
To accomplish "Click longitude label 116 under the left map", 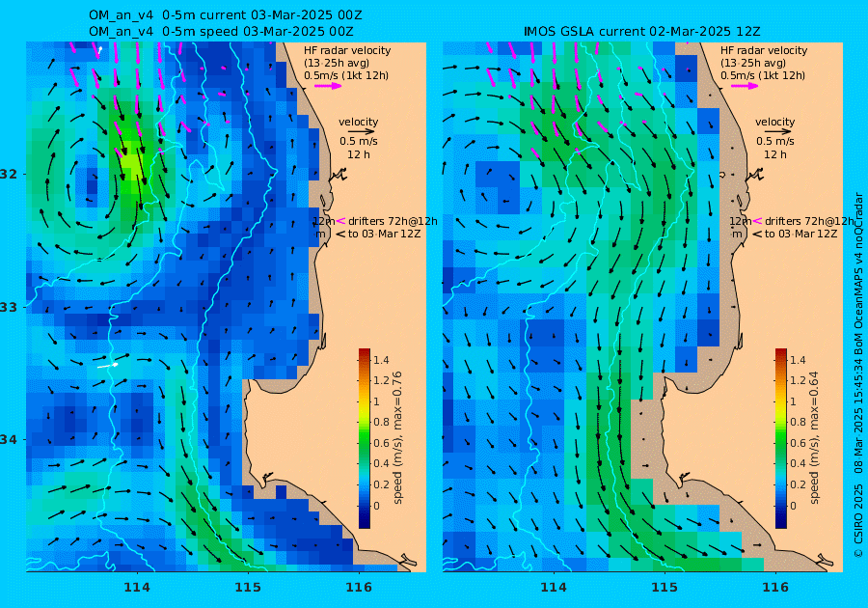I will point(359,588).
